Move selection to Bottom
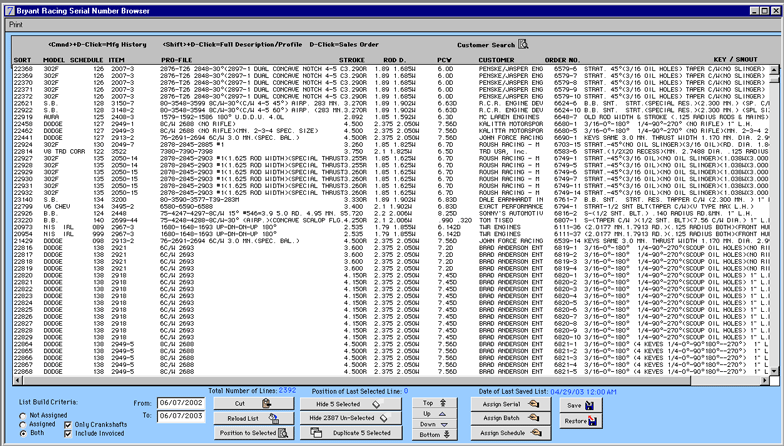784x446 pixels. coord(432,435)
